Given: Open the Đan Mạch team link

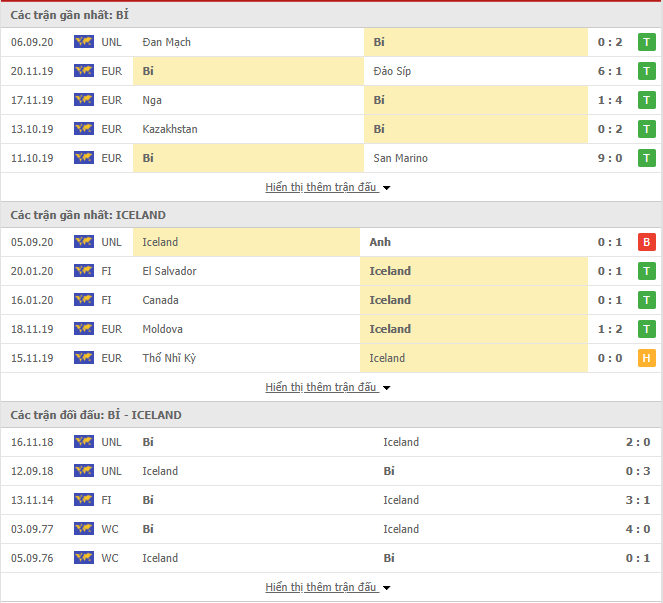Looking at the screenshot, I should 167,42.
